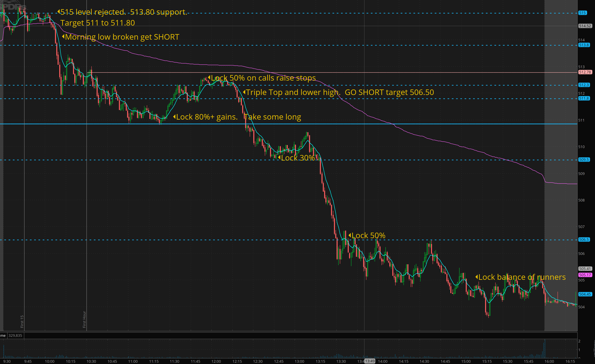Image resolution: width=595 pixels, height=364 pixels.
Task: Click the arrow marker next to 'Lock 50%' near 506.5
Action: (x=350, y=235)
